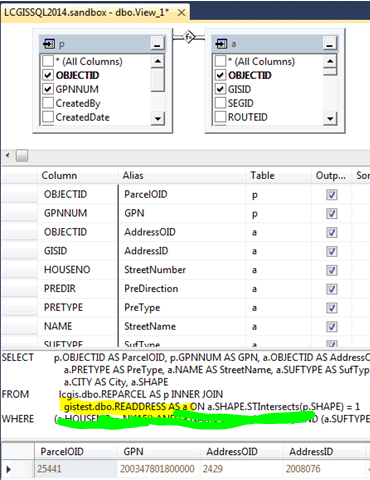This screenshot has width=370, height=480.
Task: Click scroll down arrow in table p list
Action: 157,118
